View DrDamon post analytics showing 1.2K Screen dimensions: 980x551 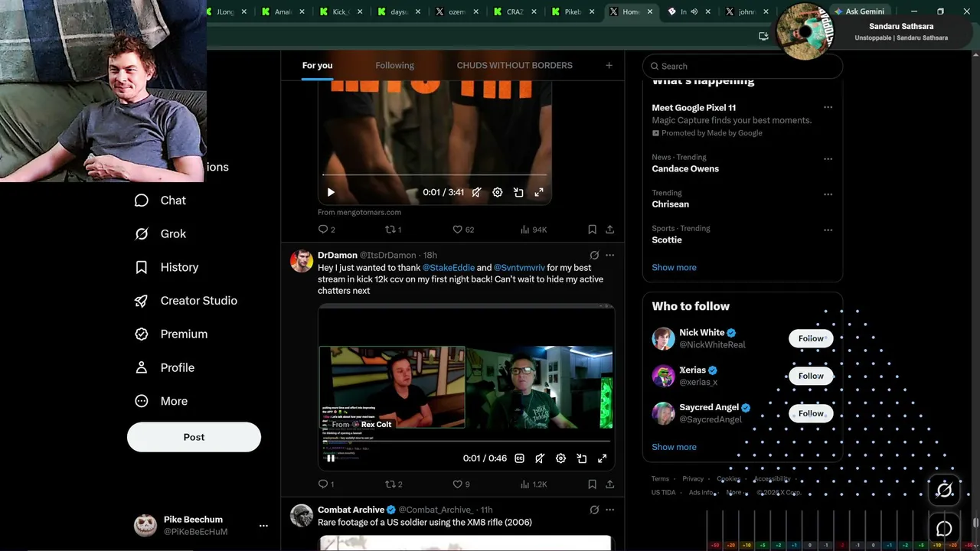coord(534,484)
